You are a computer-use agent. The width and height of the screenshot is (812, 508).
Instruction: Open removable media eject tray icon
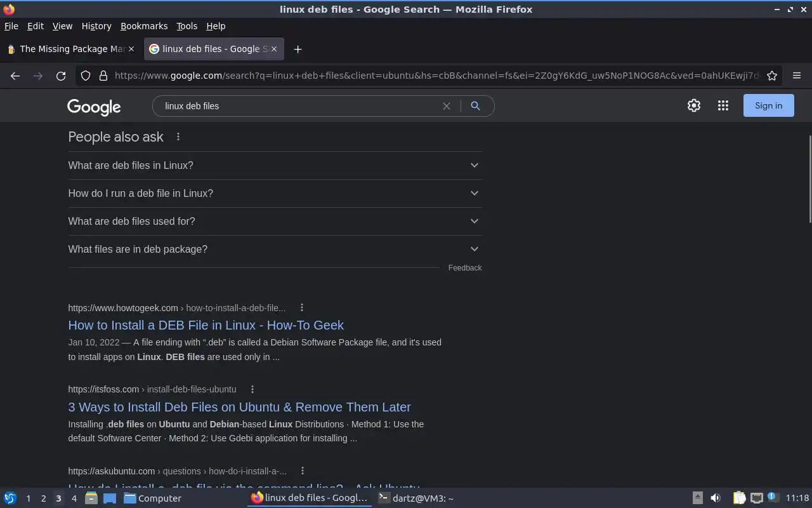click(x=697, y=498)
